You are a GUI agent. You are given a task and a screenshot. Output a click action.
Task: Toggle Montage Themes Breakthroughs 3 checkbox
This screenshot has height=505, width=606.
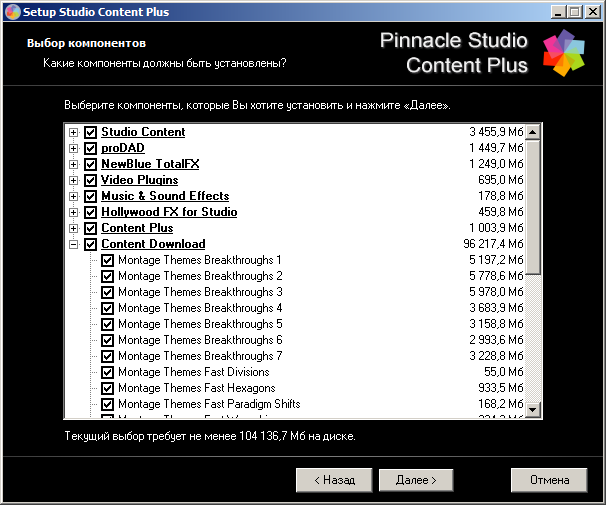point(107,292)
